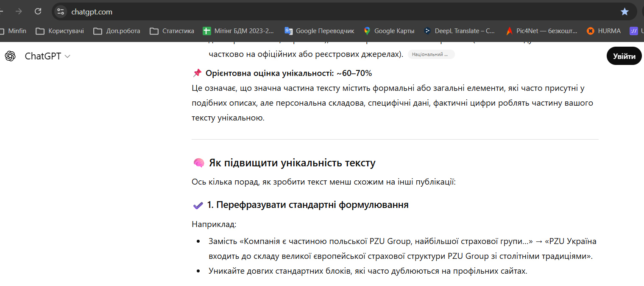This screenshot has height=286, width=644.
Task: Click the DeepL favicon icon
Action: pos(427,31)
